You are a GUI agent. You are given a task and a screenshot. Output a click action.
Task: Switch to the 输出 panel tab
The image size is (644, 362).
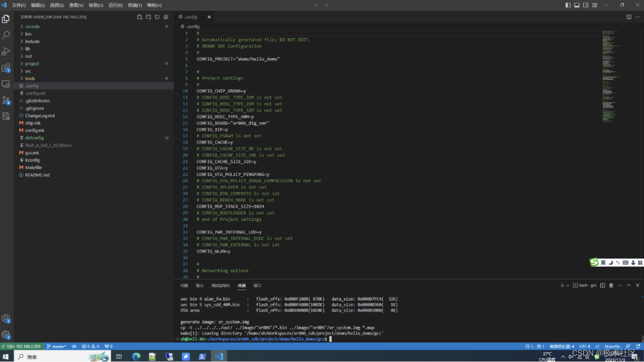tap(199, 286)
